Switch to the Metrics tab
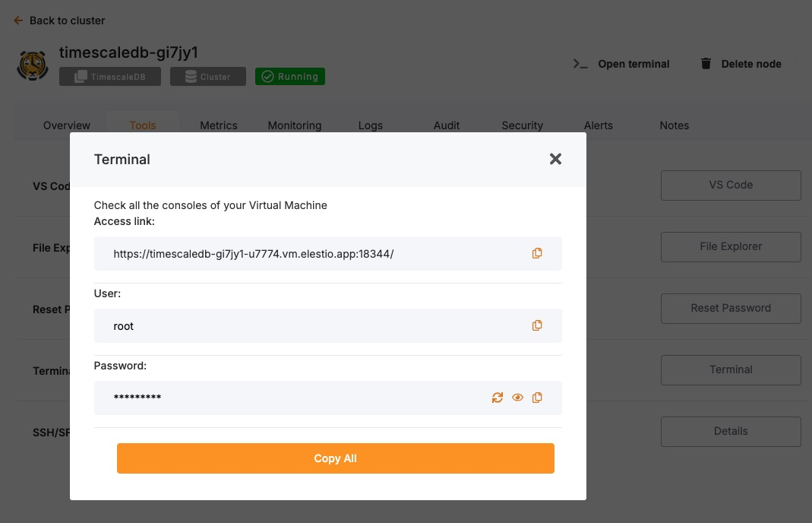 pyautogui.click(x=219, y=125)
